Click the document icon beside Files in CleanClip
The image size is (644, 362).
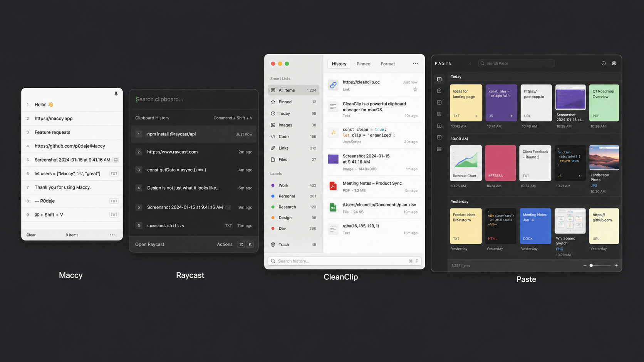pyautogui.click(x=273, y=160)
